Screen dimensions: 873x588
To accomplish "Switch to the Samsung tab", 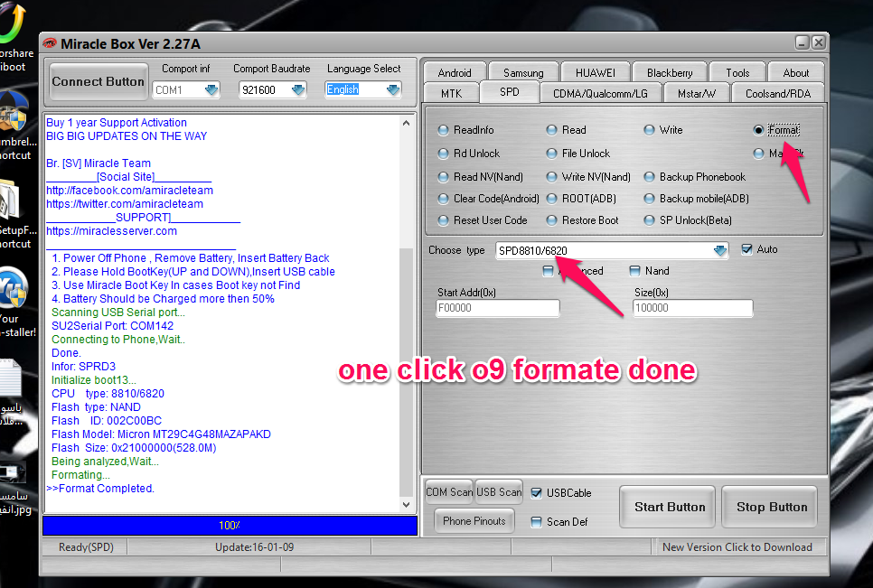I will pos(523,73).
